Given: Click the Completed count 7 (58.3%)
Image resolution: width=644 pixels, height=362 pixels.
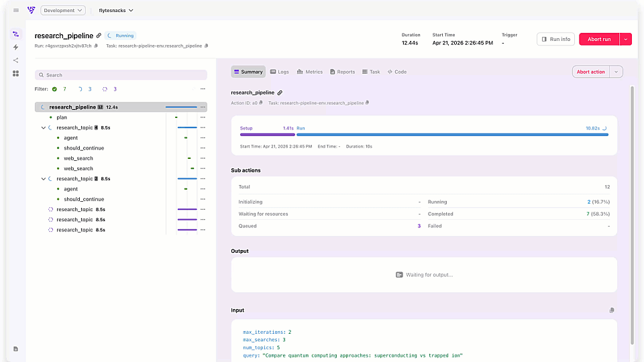Looking at the screenshot, I should pyautogui.click(x=598, y=214).
